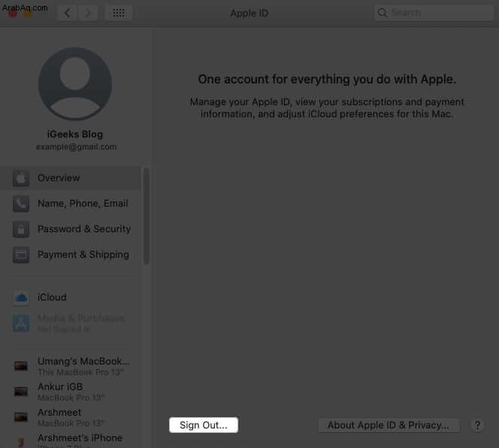Click Arshmeet MacBook Pro laptop icon

pyautogui.click(x=21, y=416)
